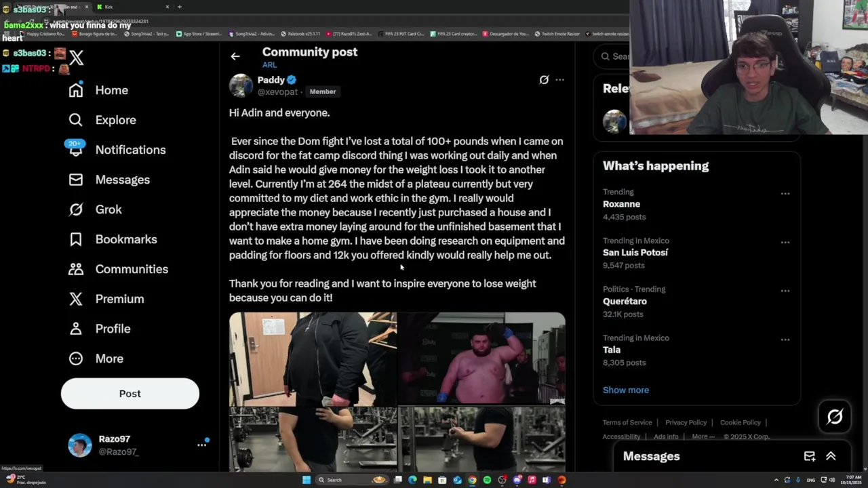The width and height of the screenshot is (868, 488).
Task: Click the X search field
Action: pos(612,56)
